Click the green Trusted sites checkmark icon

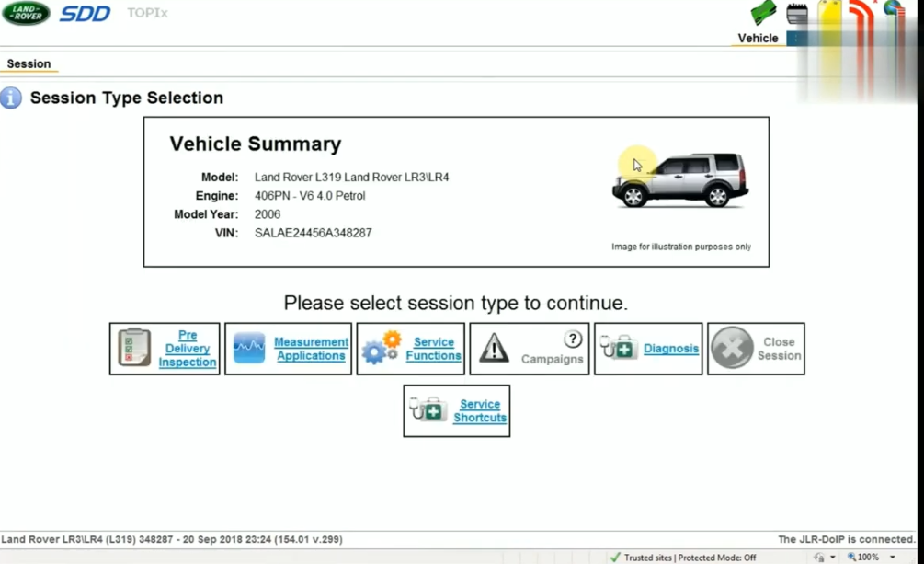pyautogui.click(x=615, y=557)
